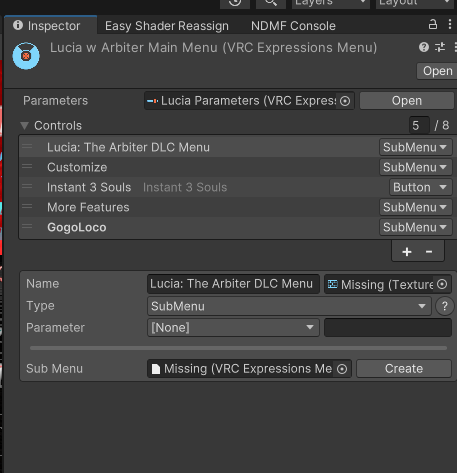Click the VRC Expressions Menu asset icon

coord(26,56)
